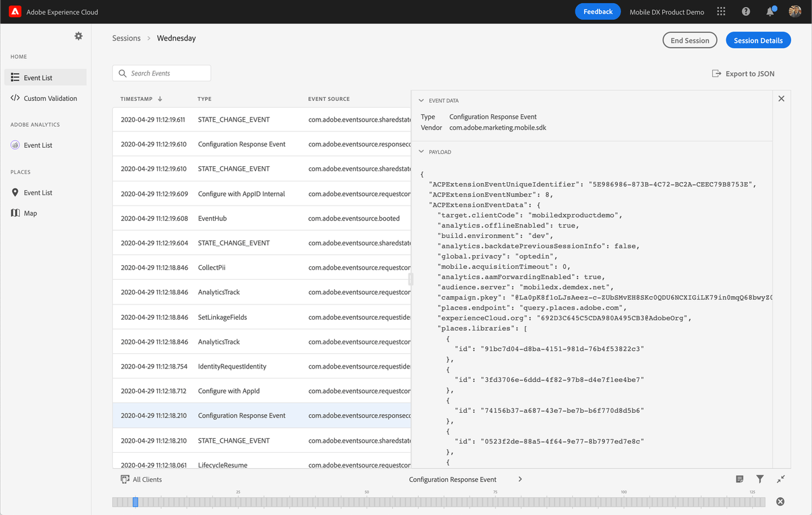Open the user profile avatar
812x515 pixels.
coord(795,11)
